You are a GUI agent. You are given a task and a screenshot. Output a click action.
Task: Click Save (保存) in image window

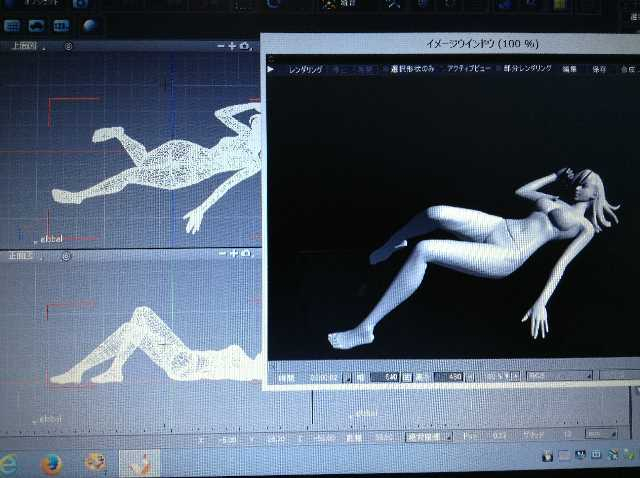[599, 69]
